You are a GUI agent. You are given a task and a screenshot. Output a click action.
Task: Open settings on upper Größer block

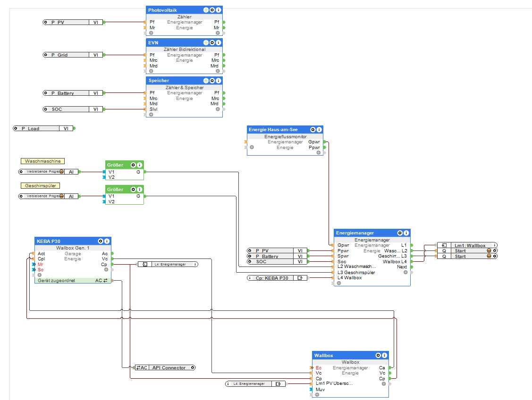pyautogui.click(x=133, y=165)
